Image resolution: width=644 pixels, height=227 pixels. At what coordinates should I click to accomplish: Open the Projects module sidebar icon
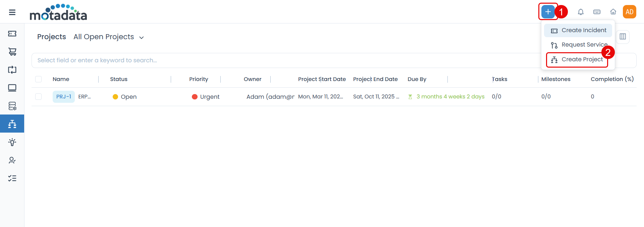pos(12,124)
